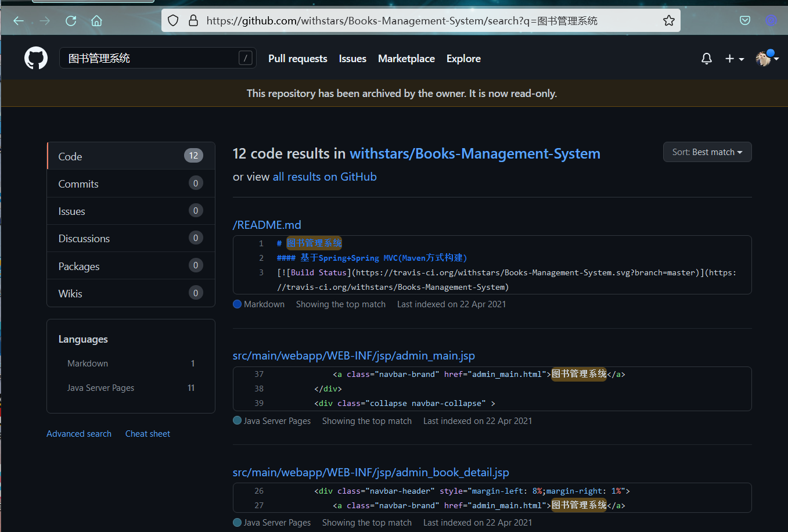Open the admin_book_detail.jsp result file
The image size is (788, 532).
click(371, 472)
